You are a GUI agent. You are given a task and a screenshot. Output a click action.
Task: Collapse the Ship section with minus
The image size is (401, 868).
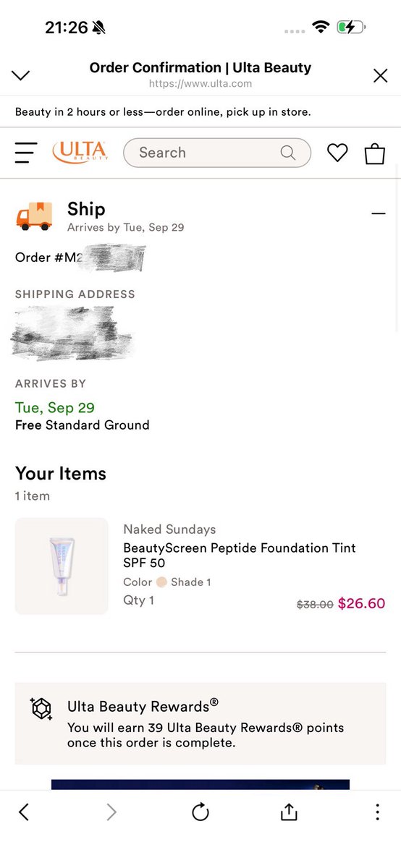click(x=378, y=213)
